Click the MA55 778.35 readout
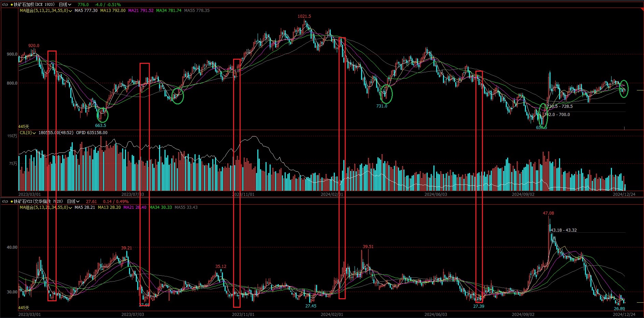 (197, 11)
